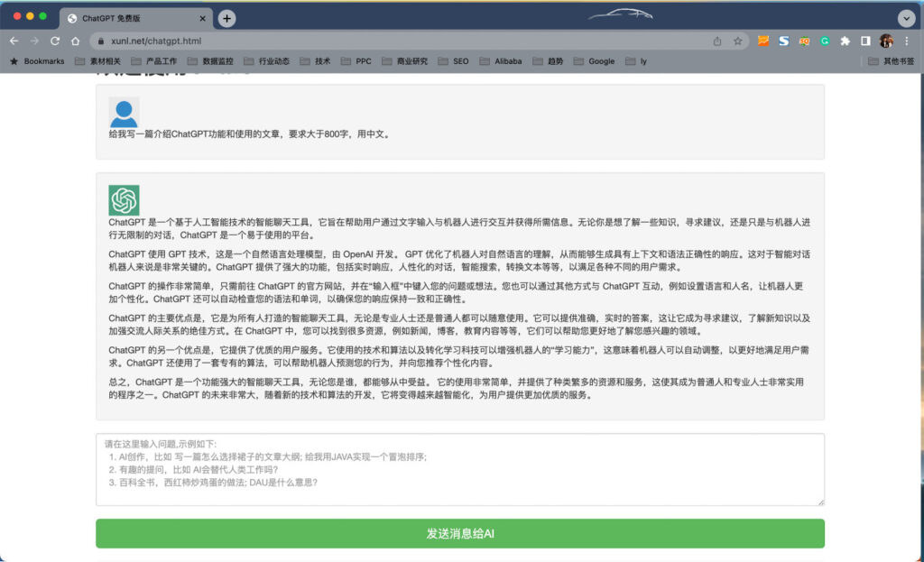Screen dimensions: 924x562
Task: Open the Google bookmark folder
Action: (594, 61)
